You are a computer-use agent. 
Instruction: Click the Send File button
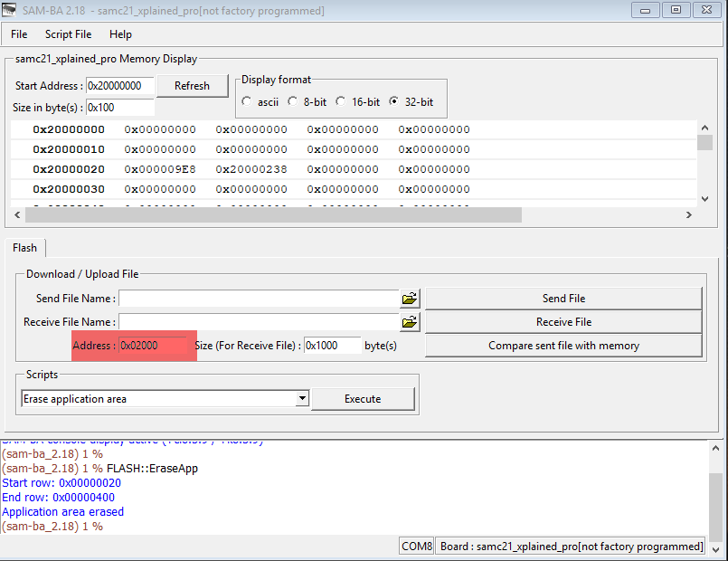click(x=563, y=299)
